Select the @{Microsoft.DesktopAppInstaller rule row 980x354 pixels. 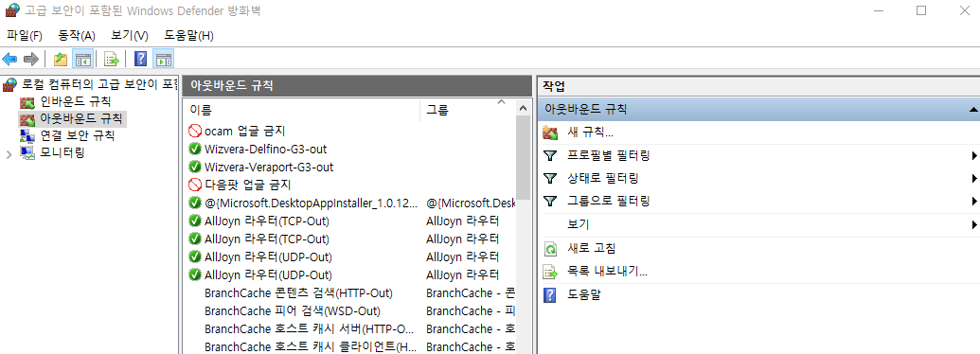click(x=350, y=203)
